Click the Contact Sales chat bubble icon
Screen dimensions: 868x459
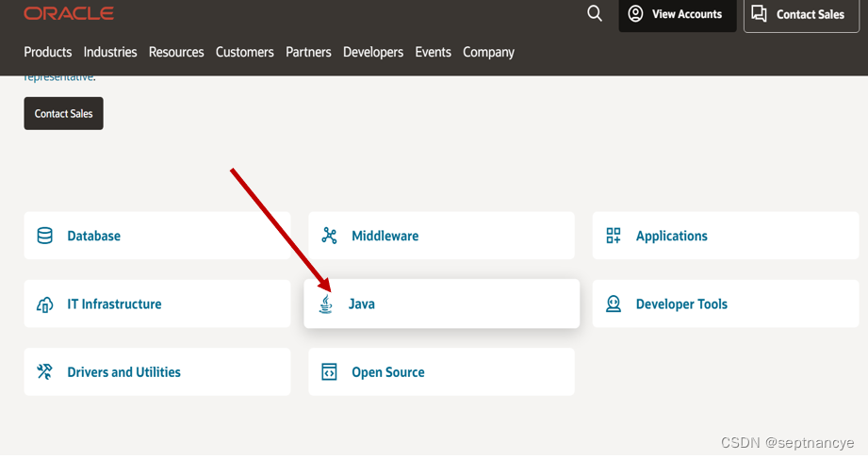point(759,14)
